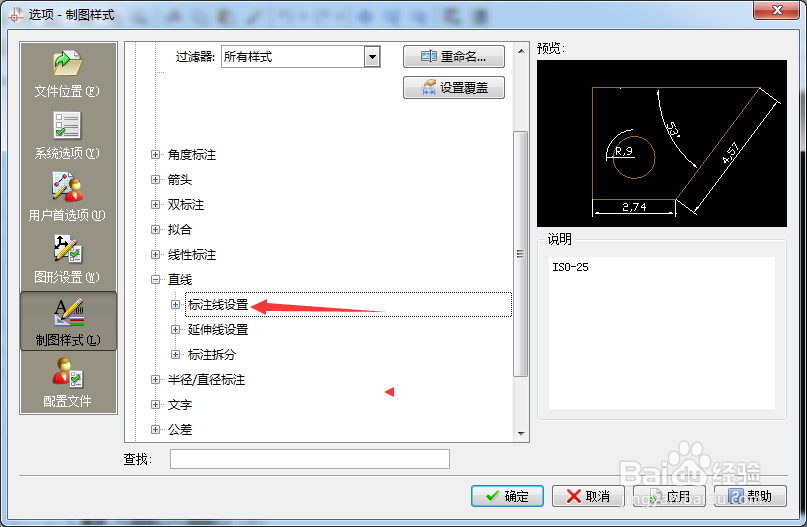Select the 标注线设置 tree item
807x527 pixels.
coord(218,305)
